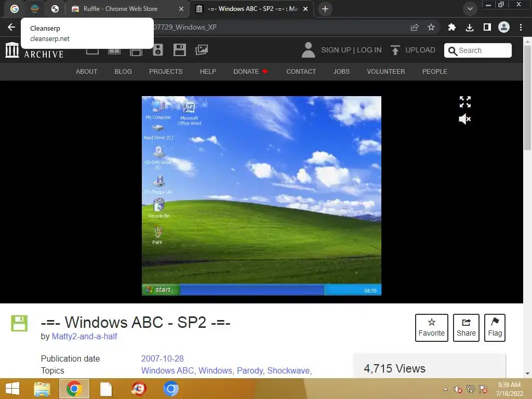Open the Windows ABC topic link

[x=167, y=370]
